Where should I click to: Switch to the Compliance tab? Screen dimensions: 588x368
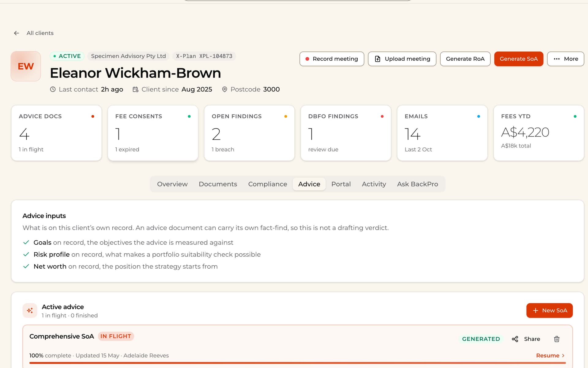tap(268, 184)
